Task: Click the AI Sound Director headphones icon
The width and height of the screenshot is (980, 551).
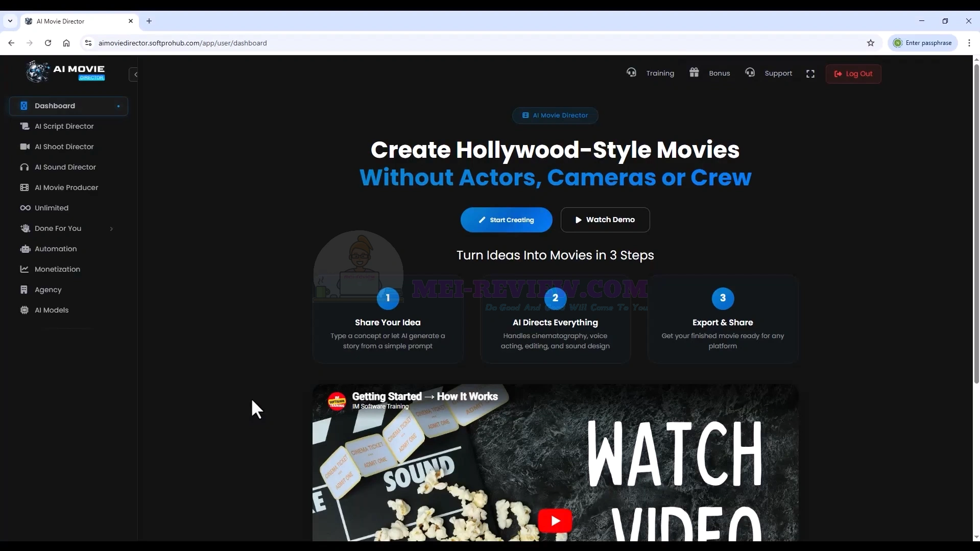Action: pos(24,167)
